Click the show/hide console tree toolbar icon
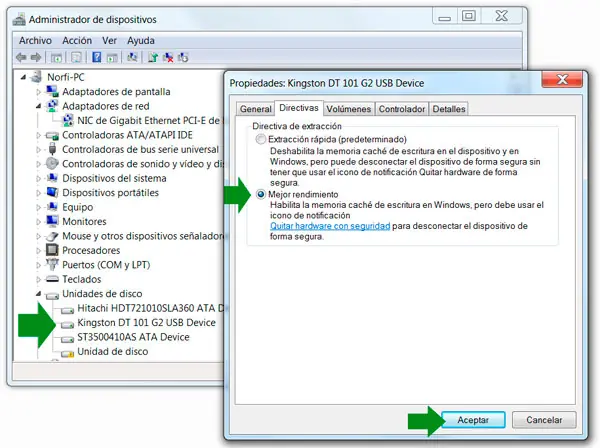This screenshot has height=448, width=600. 56,58
